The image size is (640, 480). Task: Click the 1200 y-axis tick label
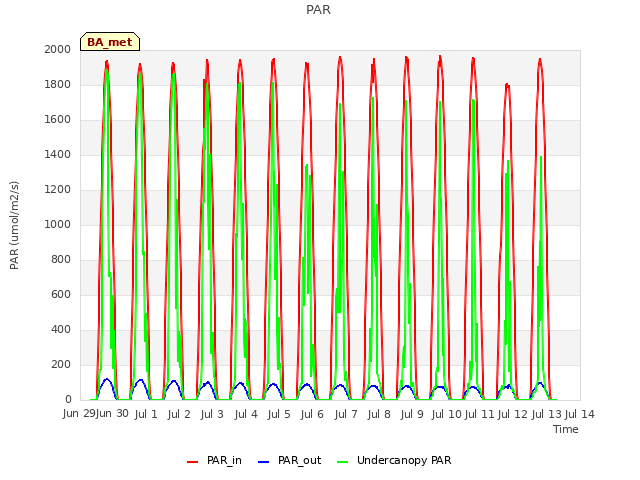[58, 189]
